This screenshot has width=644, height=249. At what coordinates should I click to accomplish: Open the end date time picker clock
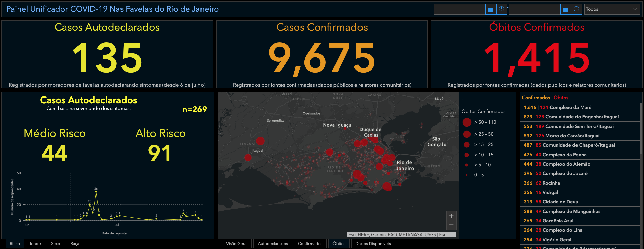click(x=576, y=9)
